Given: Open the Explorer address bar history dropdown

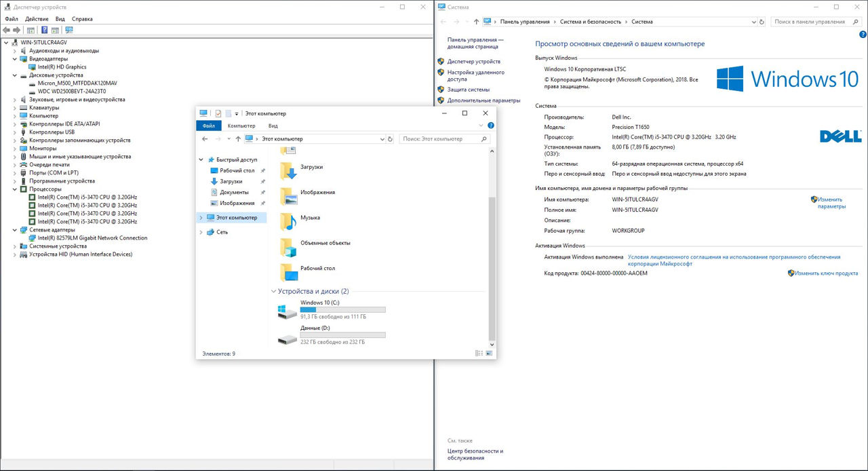Looking at the screenshot, I should (382, 139).
